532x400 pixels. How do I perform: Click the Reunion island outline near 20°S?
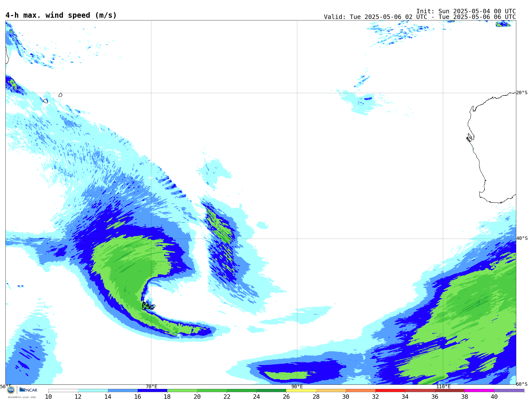pos(46,101)
